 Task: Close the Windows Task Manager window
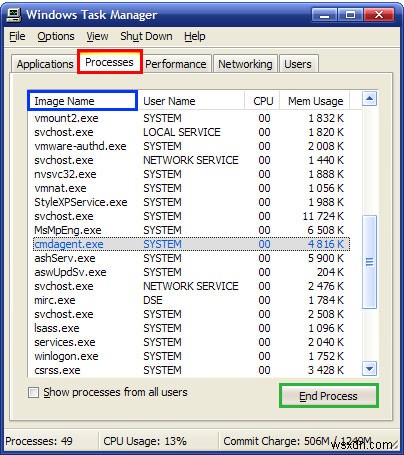[x=379, y=15]
